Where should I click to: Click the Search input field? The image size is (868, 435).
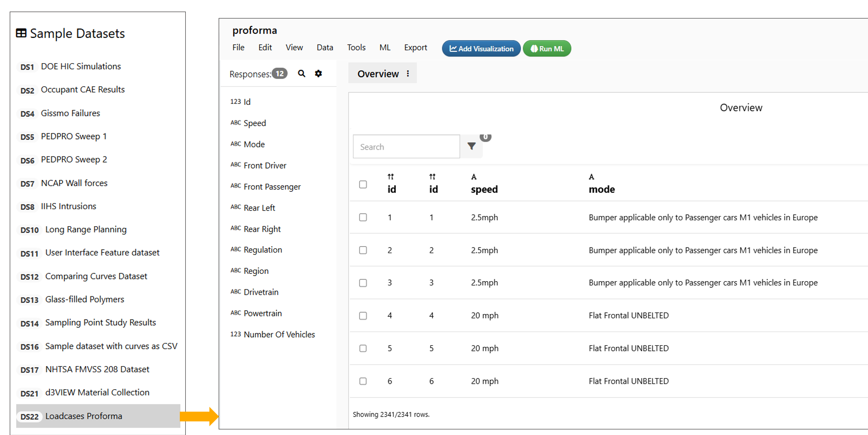click(x=406, y=147)
